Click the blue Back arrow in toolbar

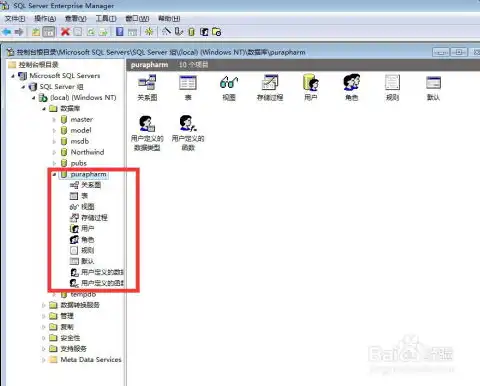click(7, 32)
